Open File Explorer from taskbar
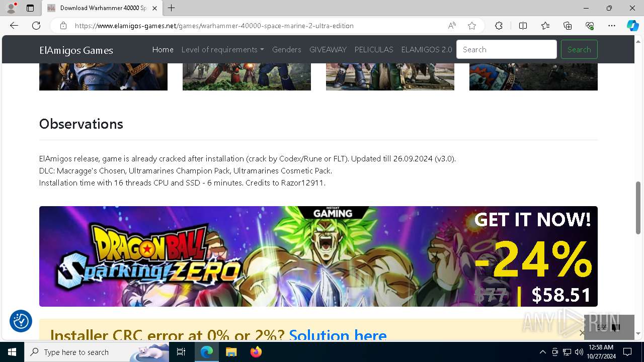This screenshot has width=644, height=362. point(231,352)
